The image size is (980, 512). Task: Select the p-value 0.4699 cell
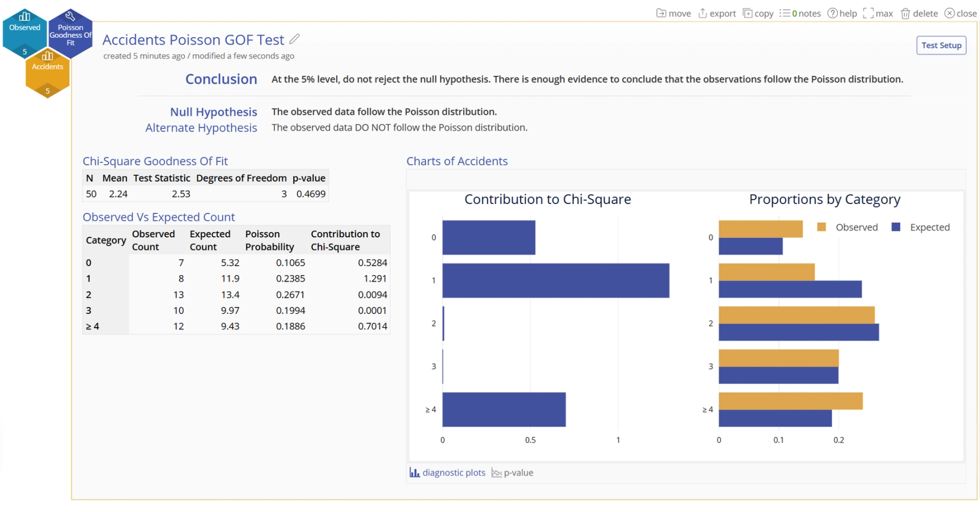click(311, 194)
